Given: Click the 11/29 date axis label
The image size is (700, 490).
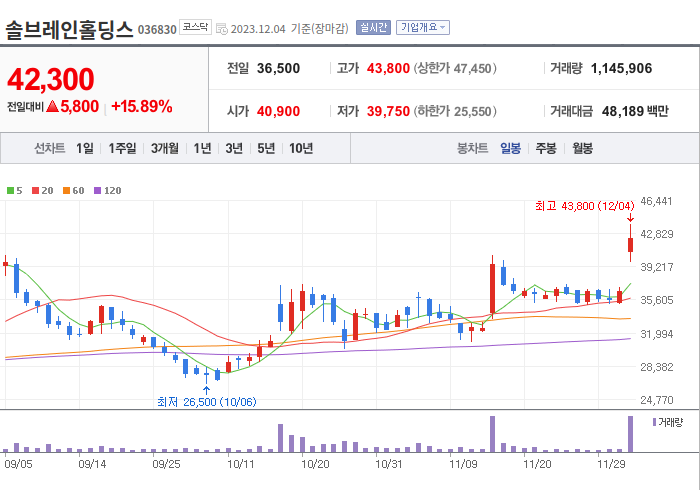Looking at the screenshot, I should pyautogui.click(x=611, y=464).
